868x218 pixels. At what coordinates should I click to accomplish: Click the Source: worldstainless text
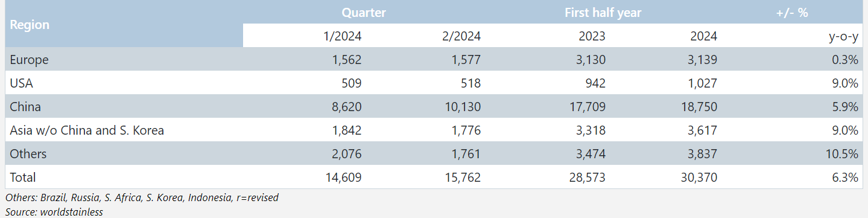pos(54,211)
